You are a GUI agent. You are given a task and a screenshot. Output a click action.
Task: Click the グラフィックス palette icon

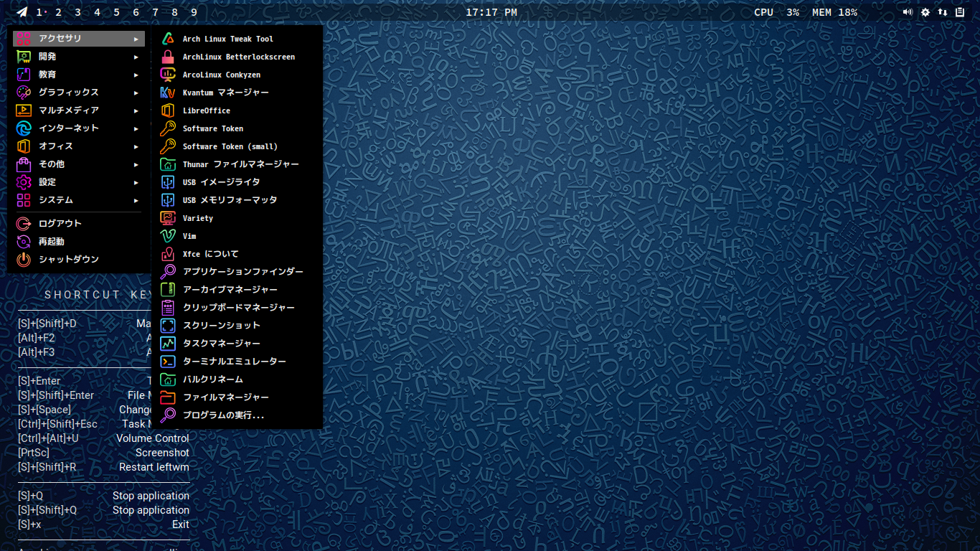[x=24, y=93]
